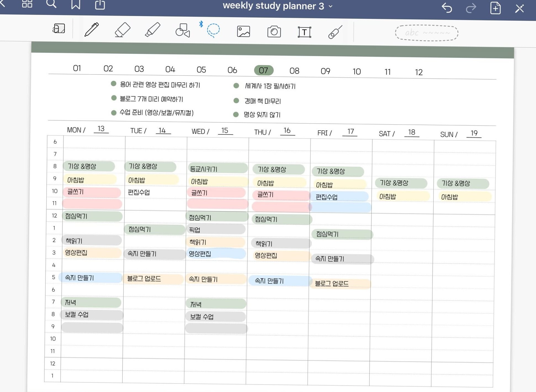Open the Shapes tool
The image size is (536, 392).
183,30
